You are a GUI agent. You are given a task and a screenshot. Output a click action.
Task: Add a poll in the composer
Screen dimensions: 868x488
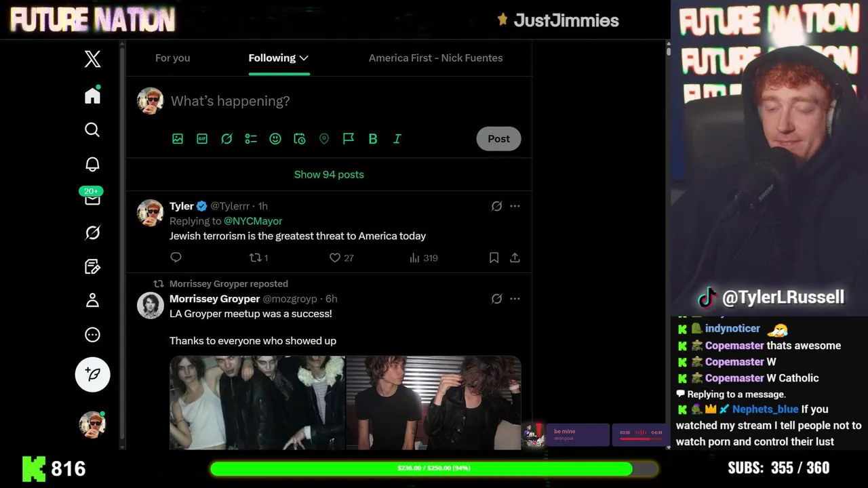251,138
